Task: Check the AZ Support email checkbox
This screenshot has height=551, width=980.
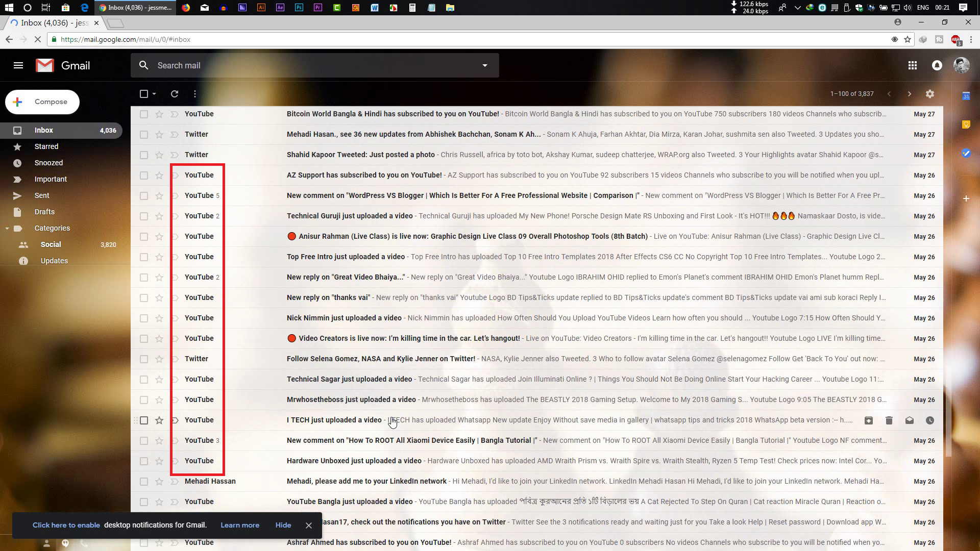Action: [144, 176]
